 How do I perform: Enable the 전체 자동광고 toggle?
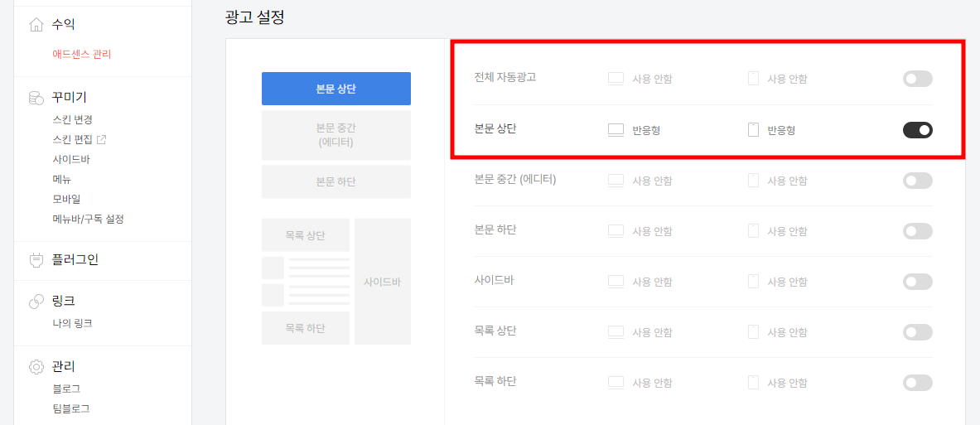point(918,79)
